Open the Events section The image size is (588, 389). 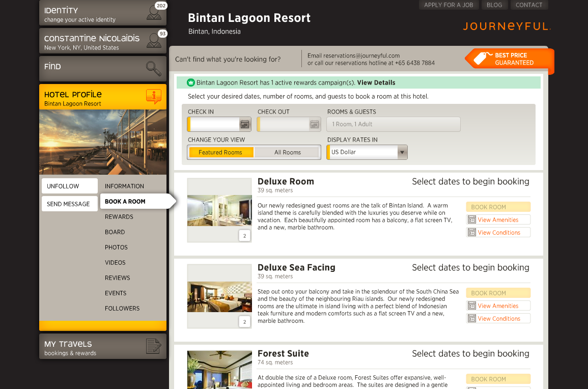pos(116,293)
